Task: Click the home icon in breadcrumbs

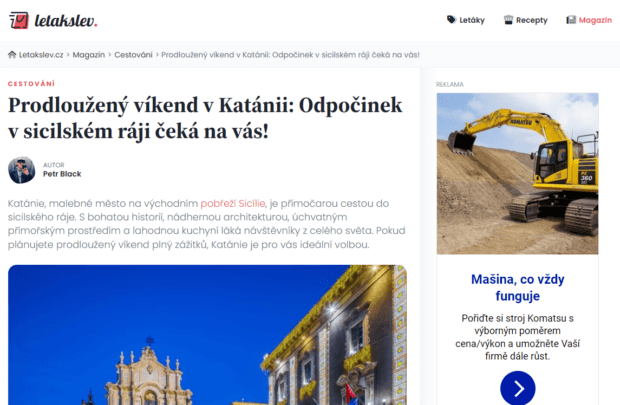Action: pyautogui.click(x=12, y=55)
